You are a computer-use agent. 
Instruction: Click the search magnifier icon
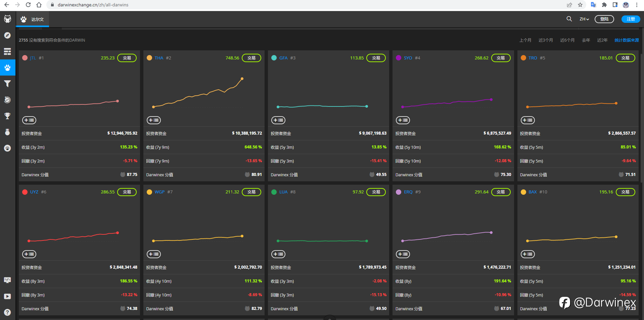point(569,19)
